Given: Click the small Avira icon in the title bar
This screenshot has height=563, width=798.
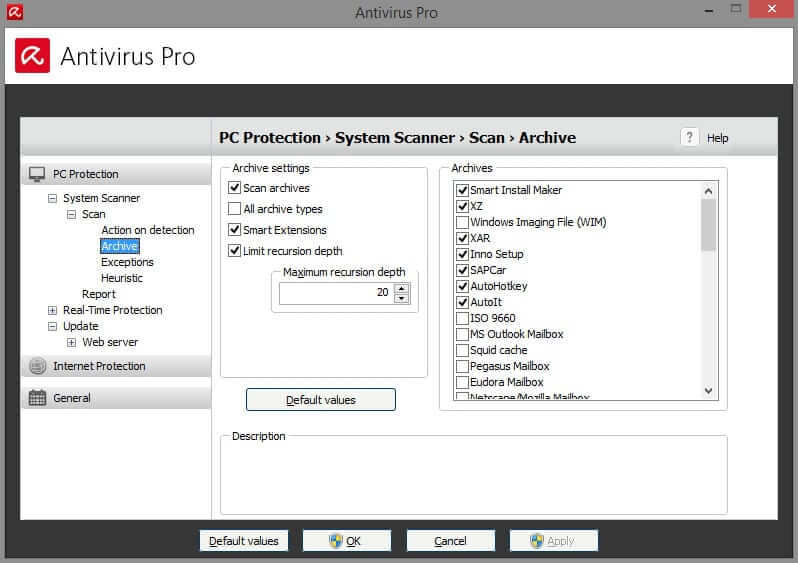Looking at the screenshot, I should [15, 12].
